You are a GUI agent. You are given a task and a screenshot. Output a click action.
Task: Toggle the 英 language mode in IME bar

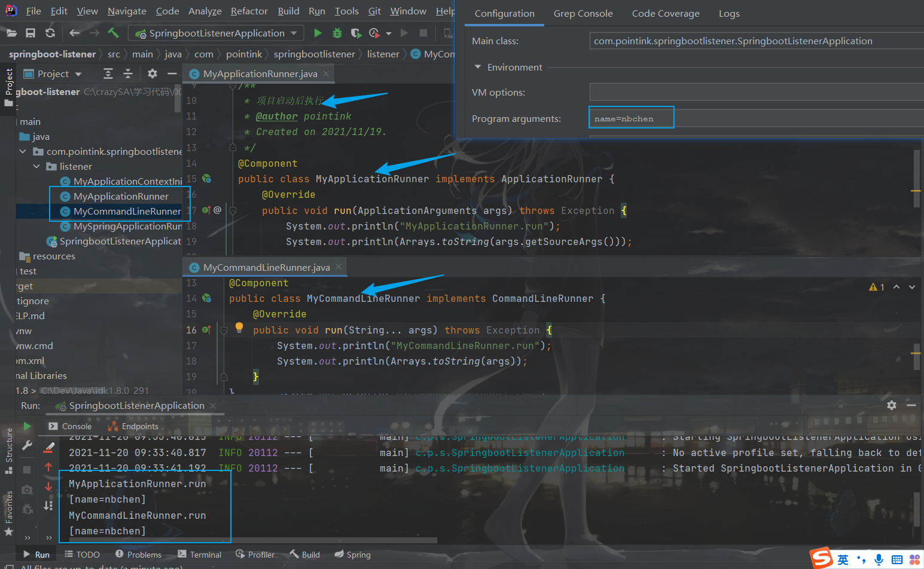tap(843, 559)
